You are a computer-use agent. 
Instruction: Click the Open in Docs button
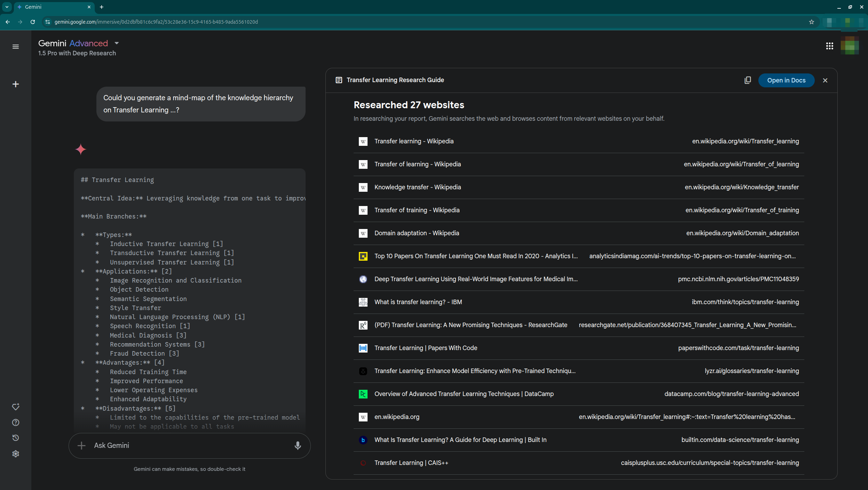786,80
